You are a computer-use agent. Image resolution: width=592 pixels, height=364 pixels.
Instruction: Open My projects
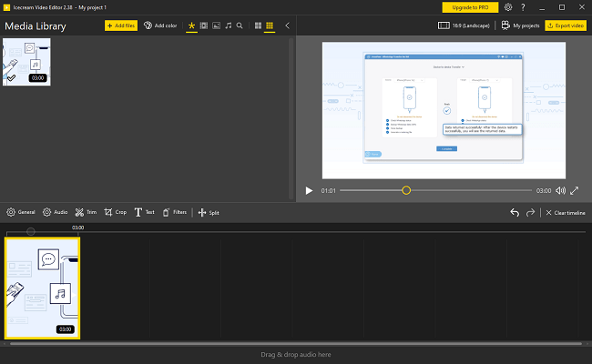(x=520, y=25)
